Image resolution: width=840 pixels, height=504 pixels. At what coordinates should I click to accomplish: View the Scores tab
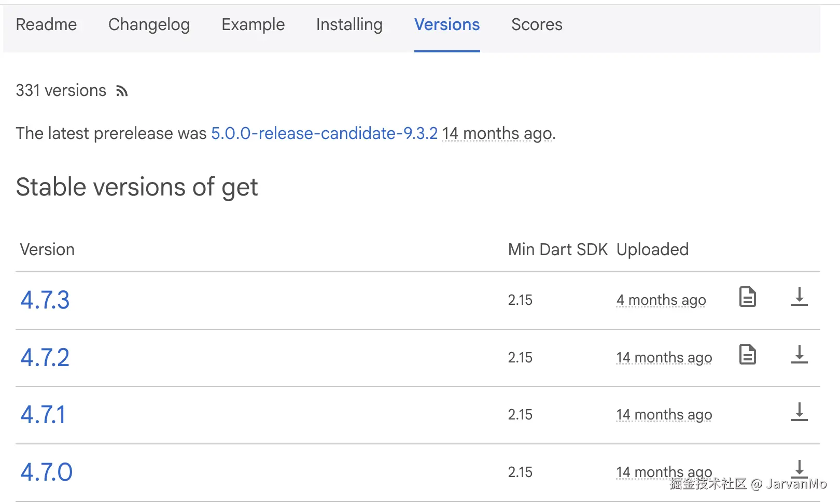coord(537,24)
